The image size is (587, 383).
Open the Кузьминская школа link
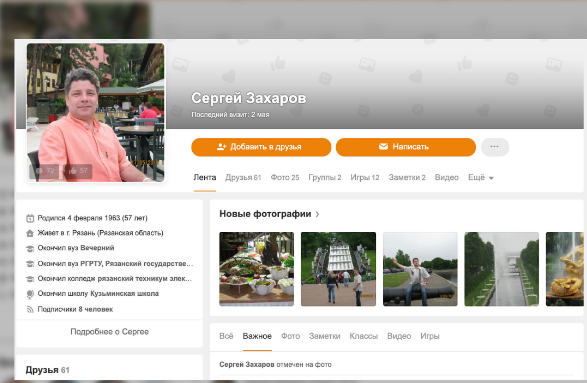point(98,294)
